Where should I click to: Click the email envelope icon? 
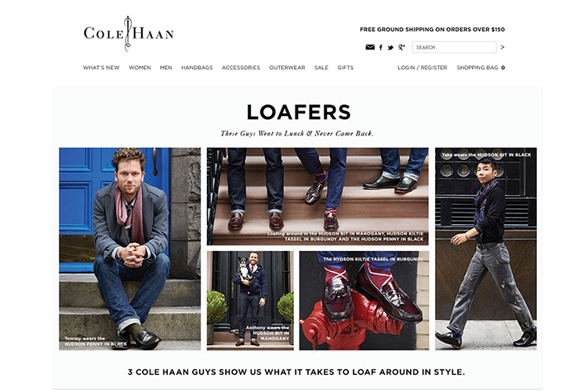[x=370, y=47]
